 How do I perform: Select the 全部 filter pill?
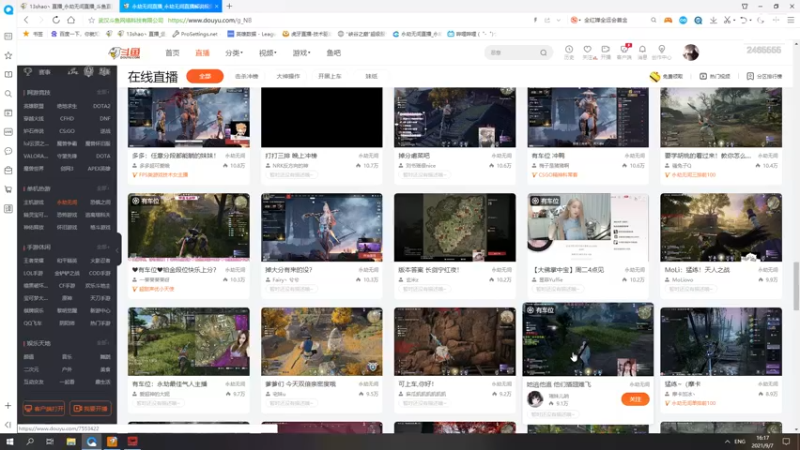tap(205, 76)
